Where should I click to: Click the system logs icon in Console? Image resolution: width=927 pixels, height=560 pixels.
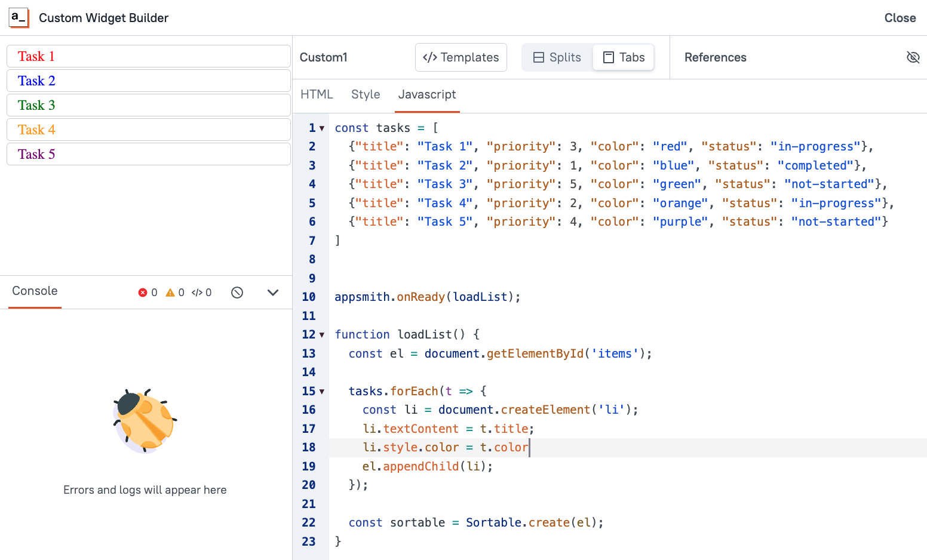click(198, 292)
